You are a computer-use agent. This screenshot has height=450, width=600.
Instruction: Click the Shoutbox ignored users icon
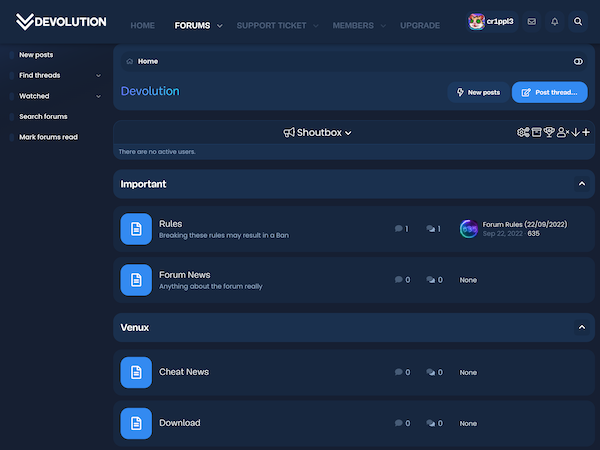[x=562, y=132]
